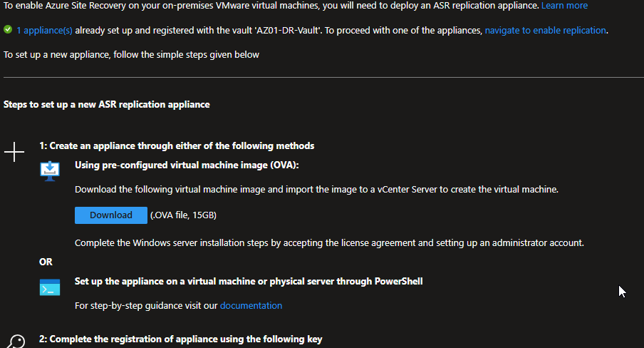Click the green checkmark status icon
644x348 pixels.
point(8,30)
